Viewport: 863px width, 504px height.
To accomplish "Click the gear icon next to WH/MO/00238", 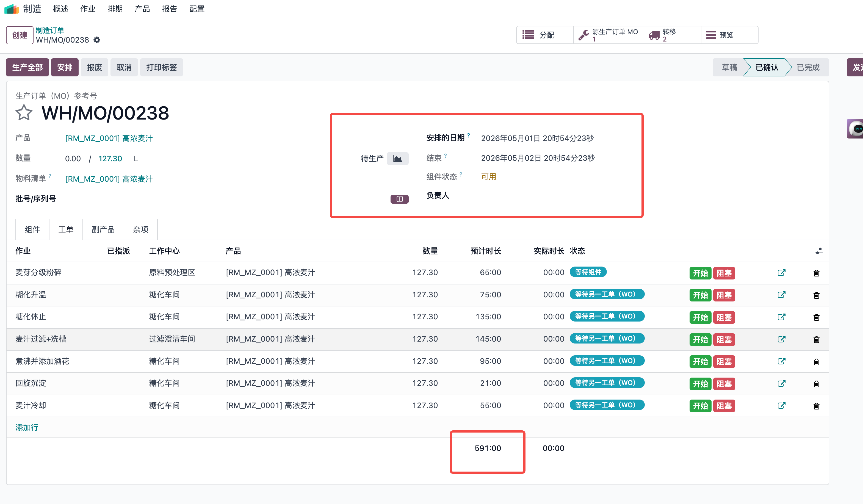I will click(97, 40).
